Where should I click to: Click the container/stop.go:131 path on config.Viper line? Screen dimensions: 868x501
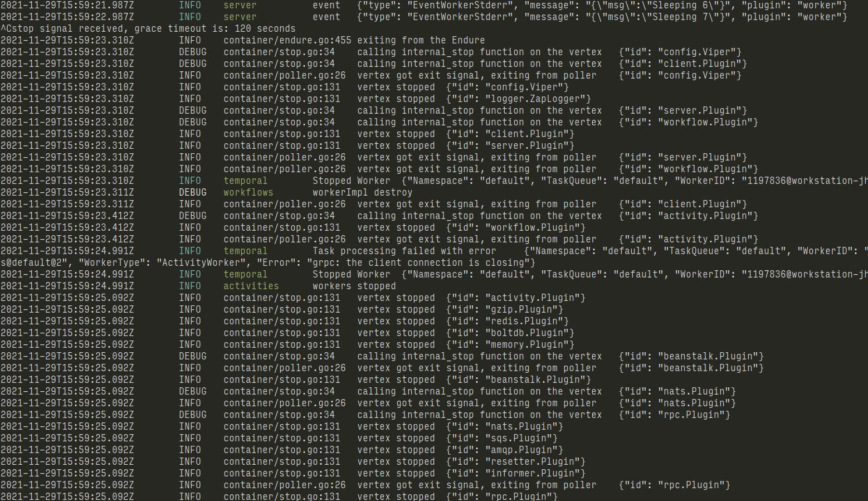pyautogui.click(x=282, y=87)
